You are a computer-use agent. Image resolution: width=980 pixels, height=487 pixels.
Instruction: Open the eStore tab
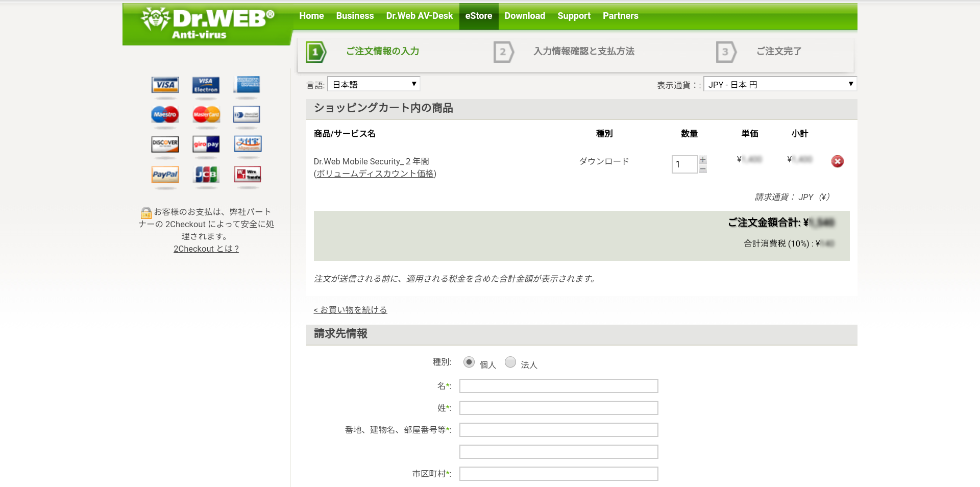[x=479, y=16]
